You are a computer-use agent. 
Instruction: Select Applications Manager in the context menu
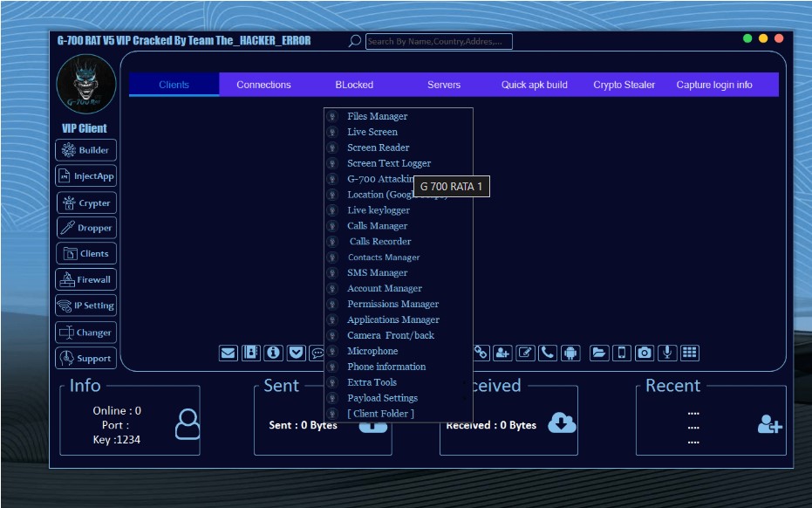[x=399, y=319]
